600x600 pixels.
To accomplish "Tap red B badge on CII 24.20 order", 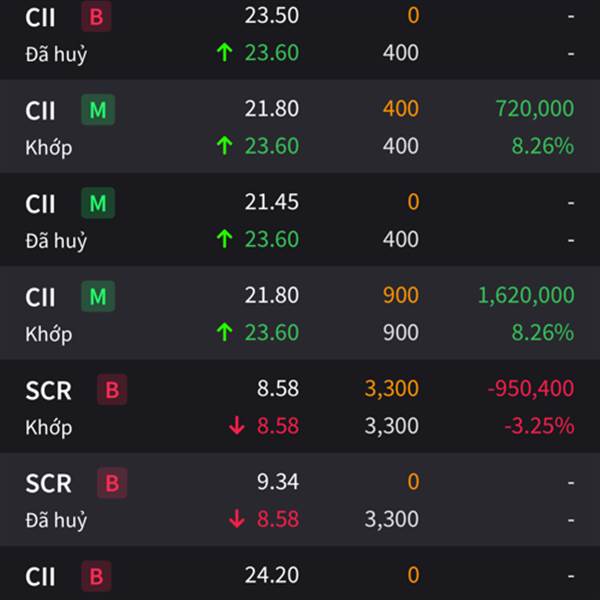I will point(96,576).
